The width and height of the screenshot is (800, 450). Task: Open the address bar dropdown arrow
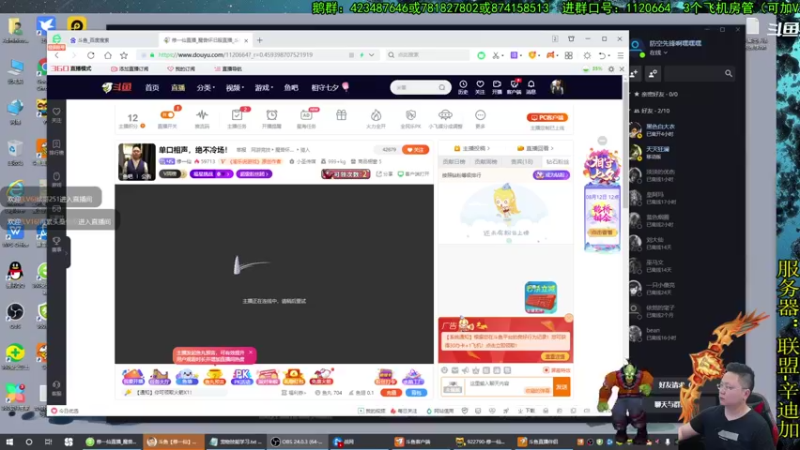click(x=372, y=55)
